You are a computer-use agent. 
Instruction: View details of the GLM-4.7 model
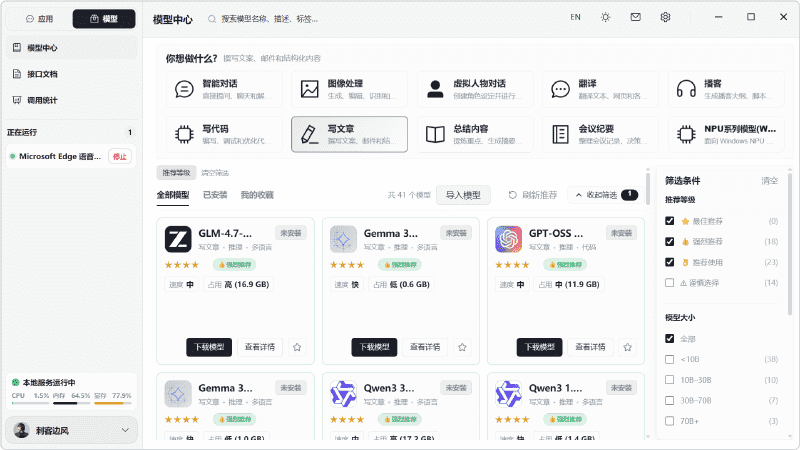(260, 347)
